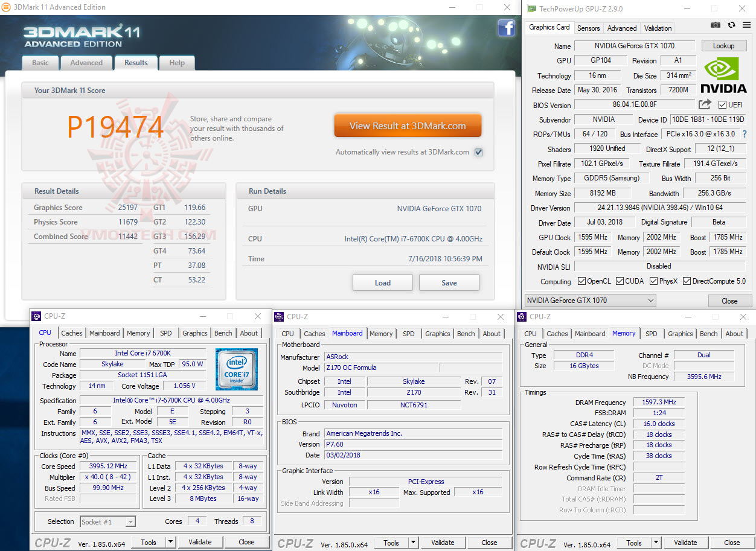The width and height of the screenshot is (756, 551).
Task: Click the Tools button in the CPU window
Action: [149, 542]
